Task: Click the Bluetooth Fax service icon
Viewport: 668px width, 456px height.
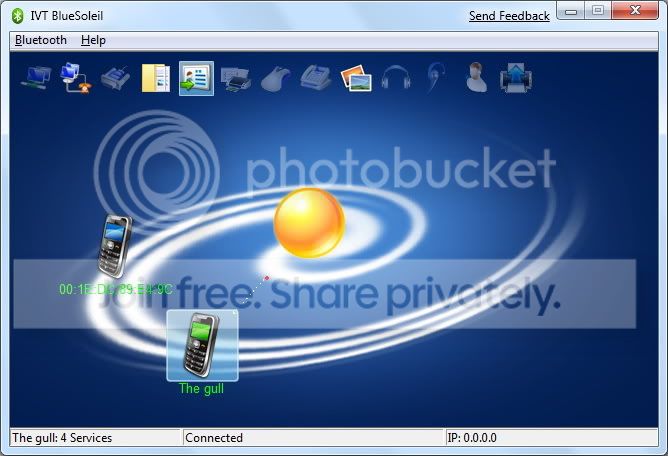Action: [316, 78]
